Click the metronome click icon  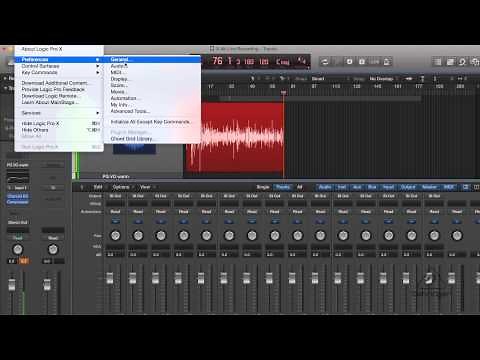click(x=387, y=62)
